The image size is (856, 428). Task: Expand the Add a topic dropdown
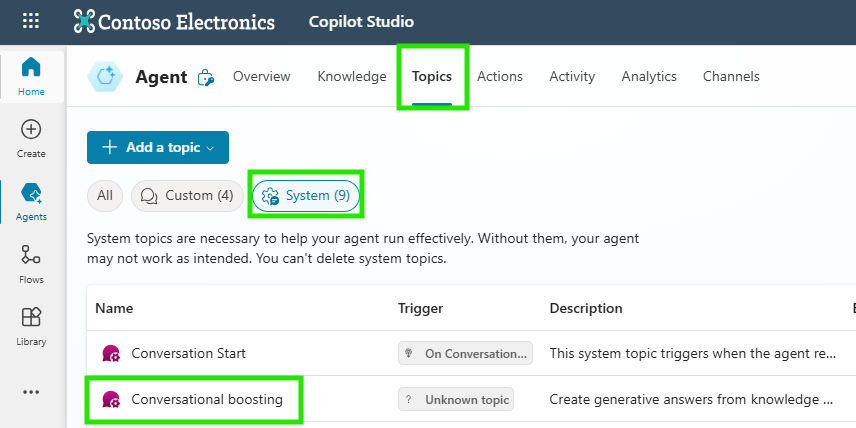click(158, 147)
